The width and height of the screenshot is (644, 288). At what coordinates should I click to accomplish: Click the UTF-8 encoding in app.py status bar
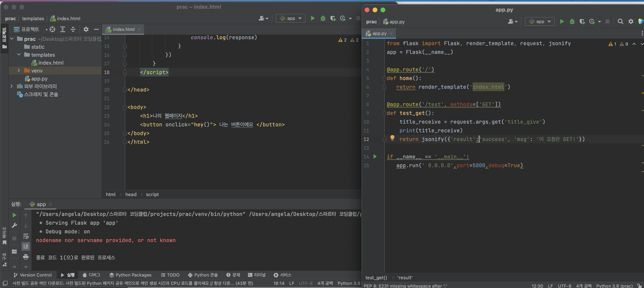tap(564, 286)
